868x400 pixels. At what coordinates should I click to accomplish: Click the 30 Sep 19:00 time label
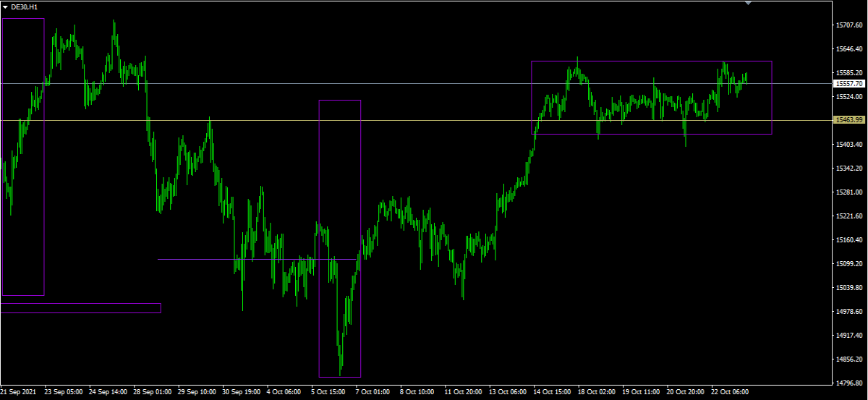click(242, 392)
